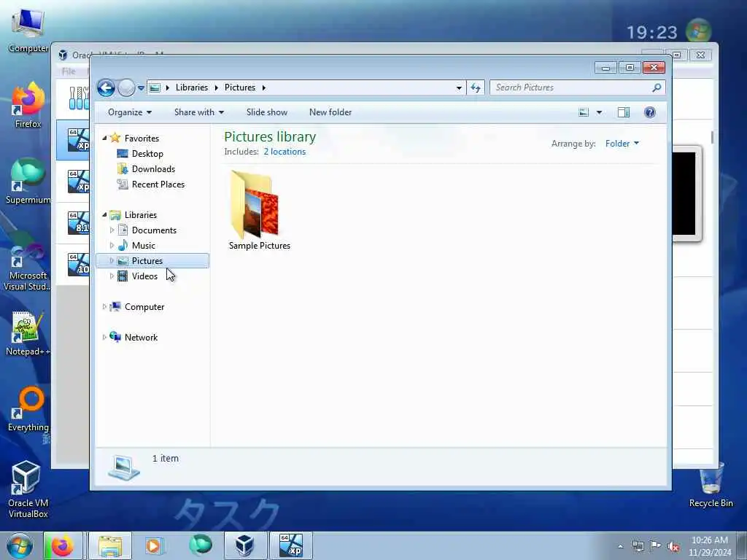Image resolution: width=747 pixels, height=560 pixels.
Task: Expand the Pictures library node
Action: coord(112,261)
